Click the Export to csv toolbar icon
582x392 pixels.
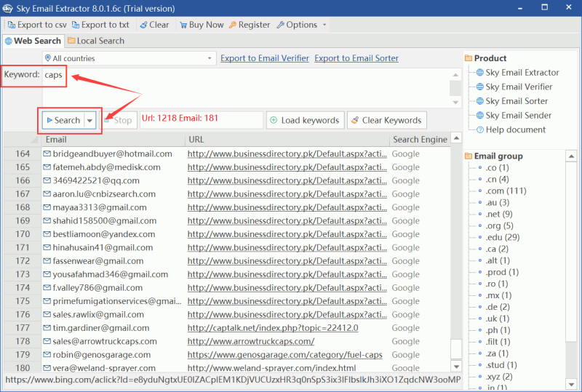pos(11,25)
